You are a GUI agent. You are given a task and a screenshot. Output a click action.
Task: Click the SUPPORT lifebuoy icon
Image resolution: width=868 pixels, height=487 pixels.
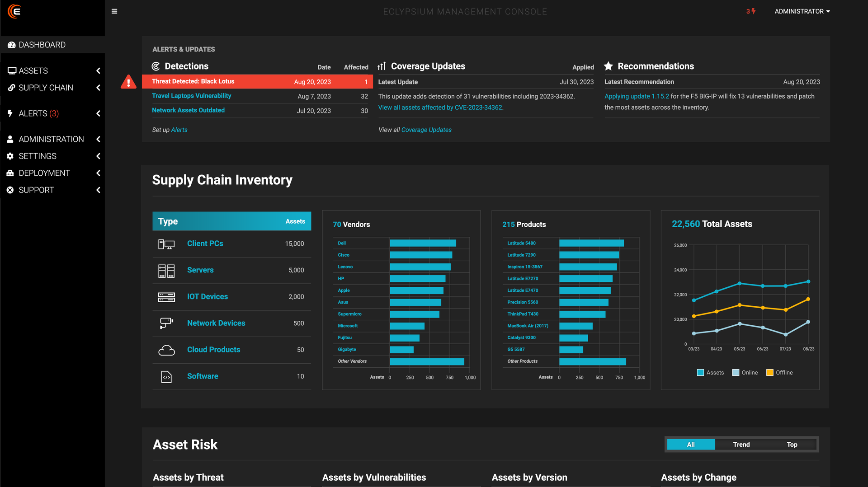pos(10,190)
